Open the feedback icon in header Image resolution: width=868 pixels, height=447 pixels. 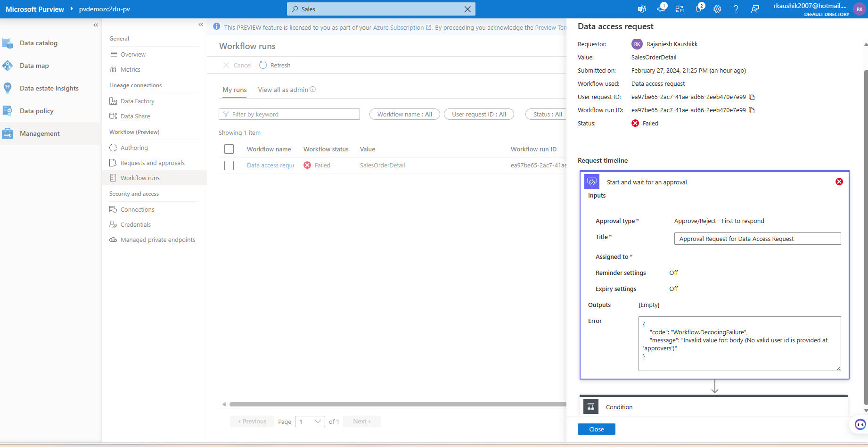[x=755, y=9]
